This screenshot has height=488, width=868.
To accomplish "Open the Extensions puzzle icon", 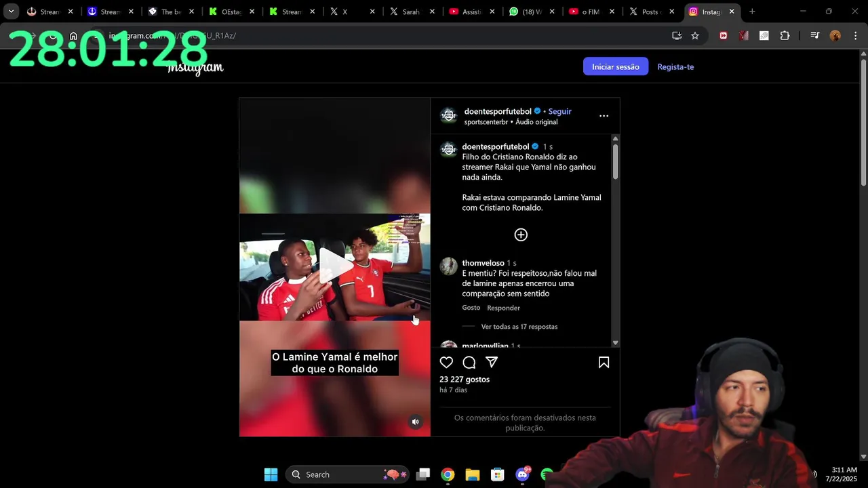I will pyautogui.click(x=785, y=36).
